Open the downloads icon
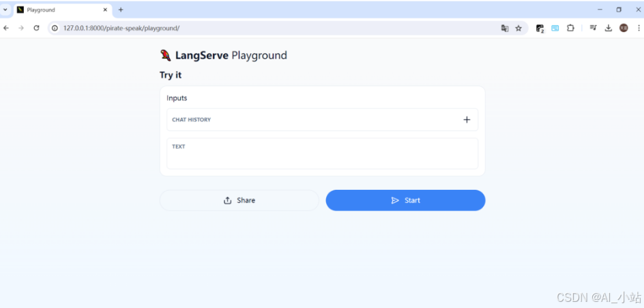The height and width of the screenshot is (308, 644). coord(609,28)
